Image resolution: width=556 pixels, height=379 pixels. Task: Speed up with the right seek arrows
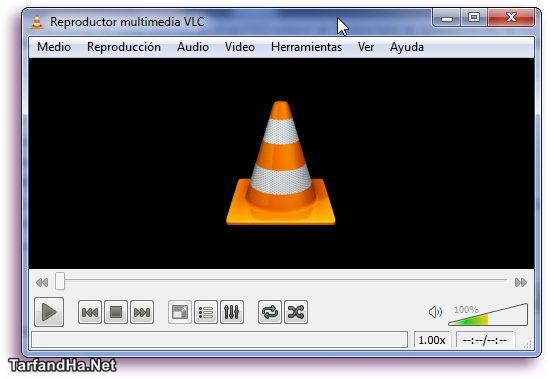[521, 283]
